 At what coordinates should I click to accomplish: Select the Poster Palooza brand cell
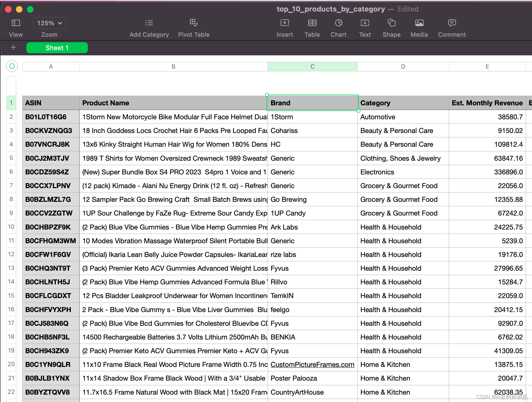click(312, 378)
